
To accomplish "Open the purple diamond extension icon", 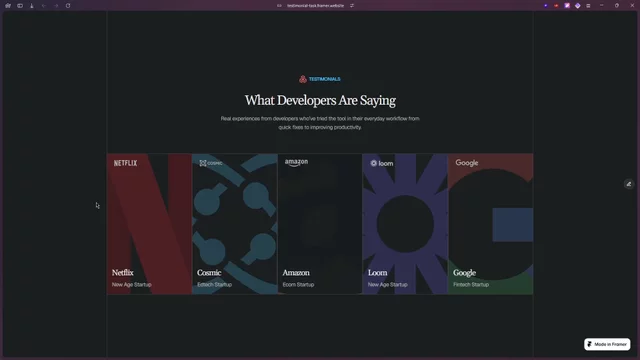I will point(578,6).
